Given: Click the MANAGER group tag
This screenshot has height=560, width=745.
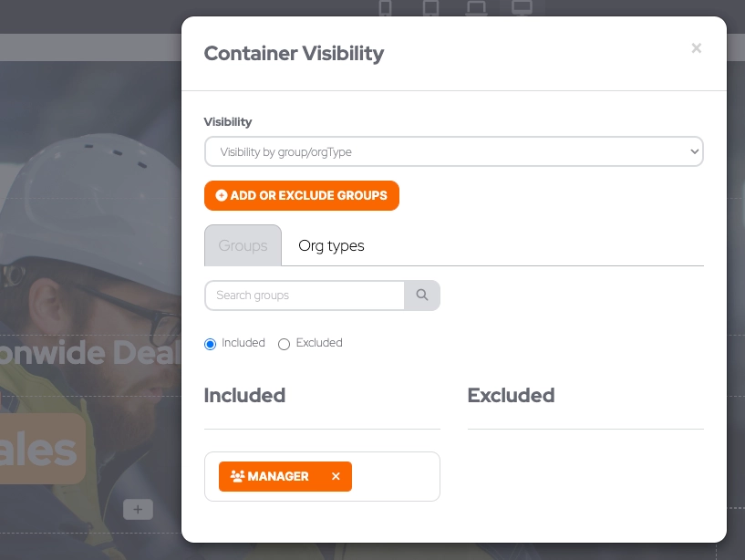Looking at the screenshot, I should 277,476.
